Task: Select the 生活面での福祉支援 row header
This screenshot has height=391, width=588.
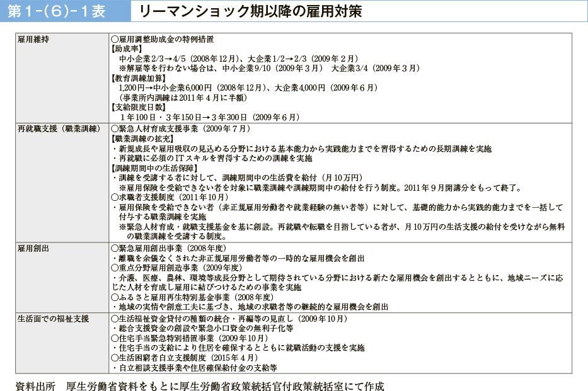Action: click(x=54, y=319)
